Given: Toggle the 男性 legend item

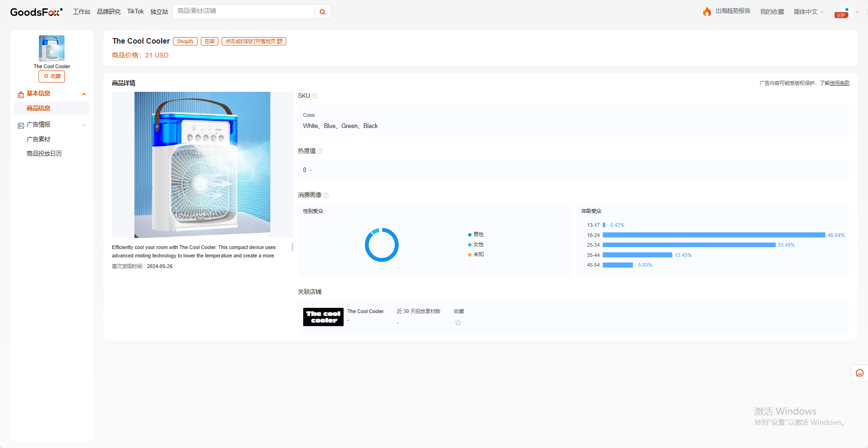Looking at the screenshot, I should 476,235.
